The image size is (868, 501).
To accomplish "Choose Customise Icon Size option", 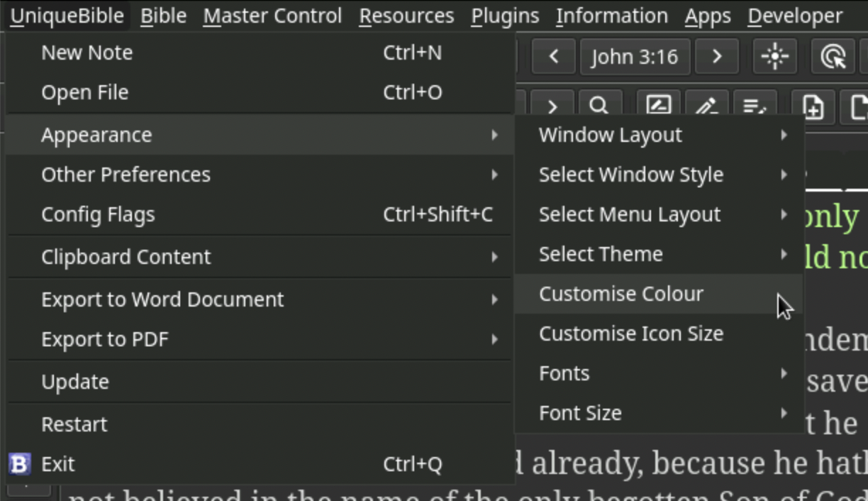I will tap(660, 334).
